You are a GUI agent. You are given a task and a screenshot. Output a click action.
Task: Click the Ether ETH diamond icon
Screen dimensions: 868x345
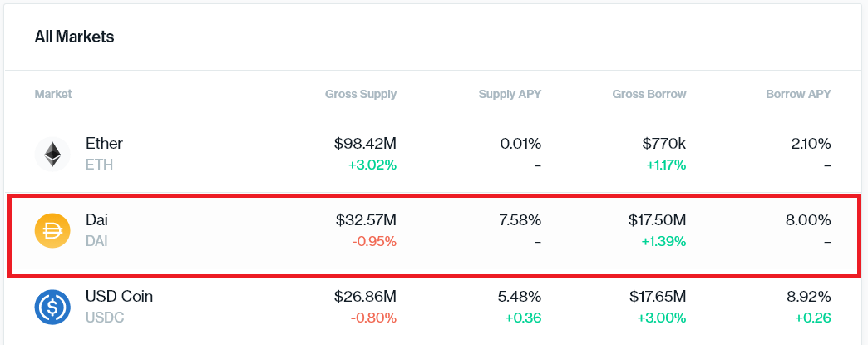52,155
